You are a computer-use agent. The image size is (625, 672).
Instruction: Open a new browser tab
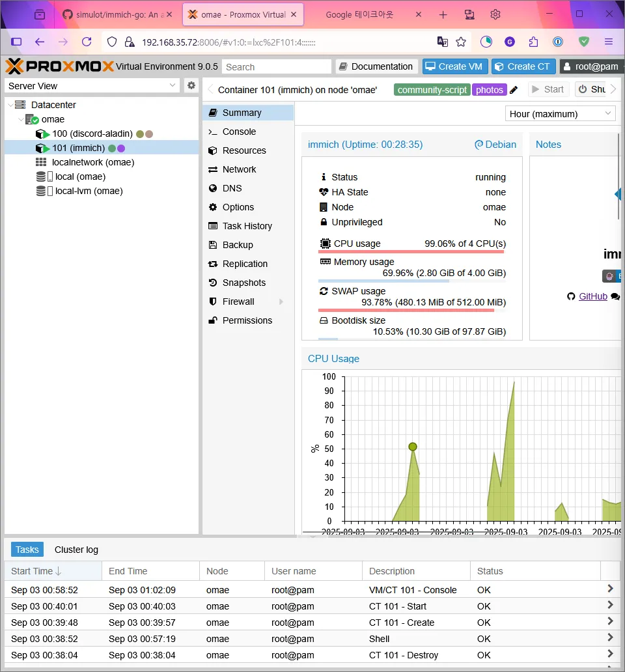pos(443,15)
